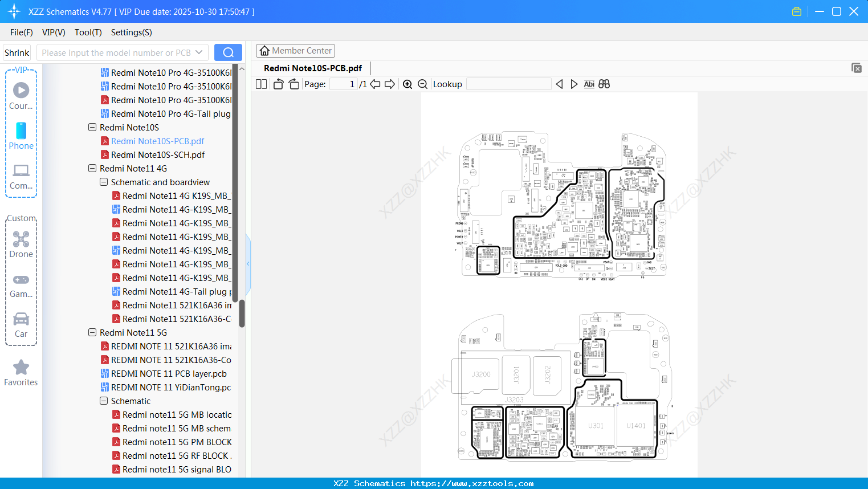Open the Drone category in sidebar
868x489 pixels.
[x=21, y=244]
